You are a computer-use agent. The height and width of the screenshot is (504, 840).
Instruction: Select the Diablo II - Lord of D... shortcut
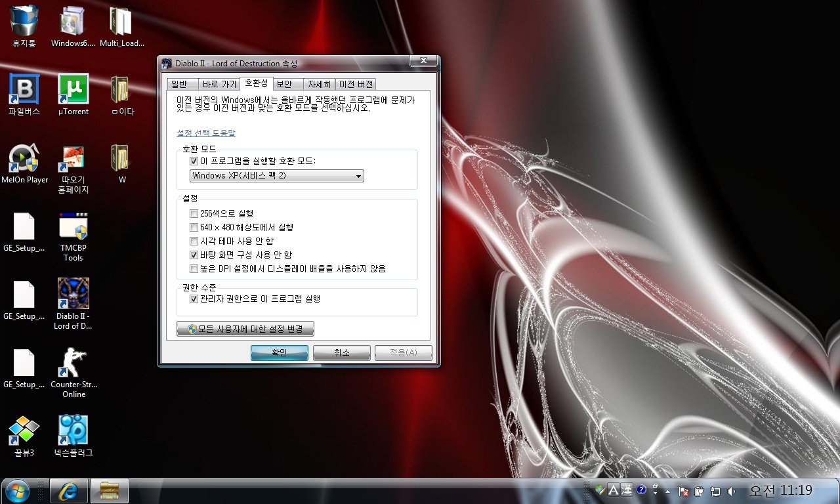point(73,304)
